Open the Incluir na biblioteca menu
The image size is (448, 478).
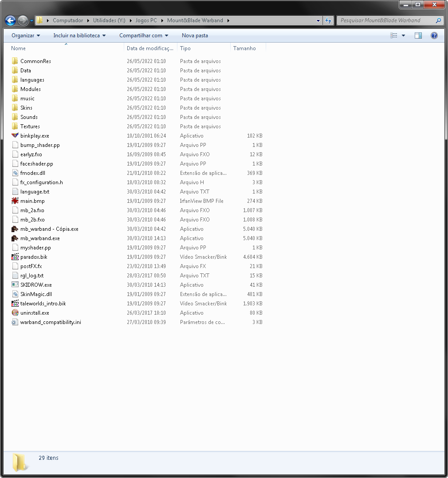[x=79, y=36]
